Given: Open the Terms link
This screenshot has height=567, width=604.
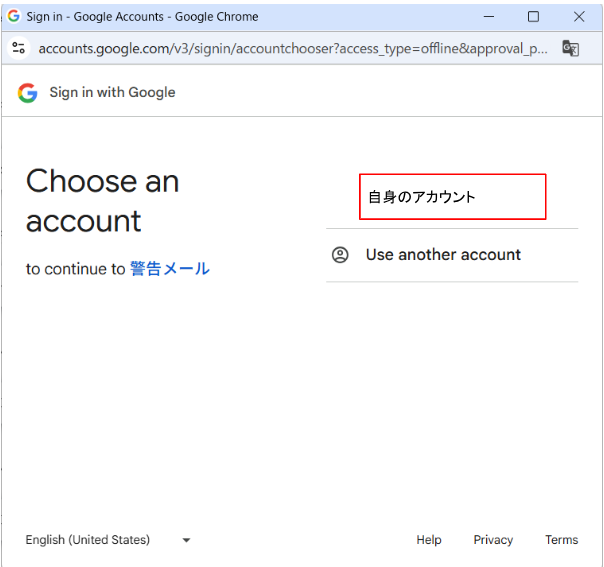Looking at the screenshot, I should (561, 540).
